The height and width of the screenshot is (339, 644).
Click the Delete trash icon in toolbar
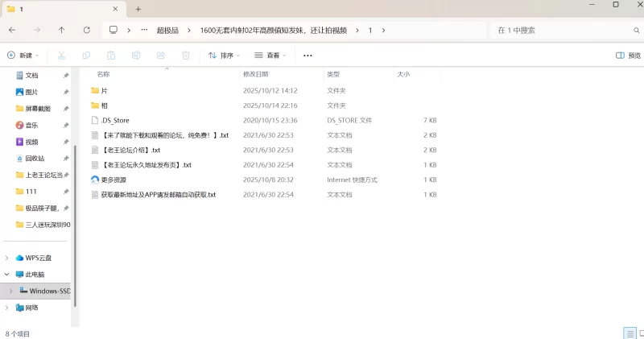click(x=186, y=56)
